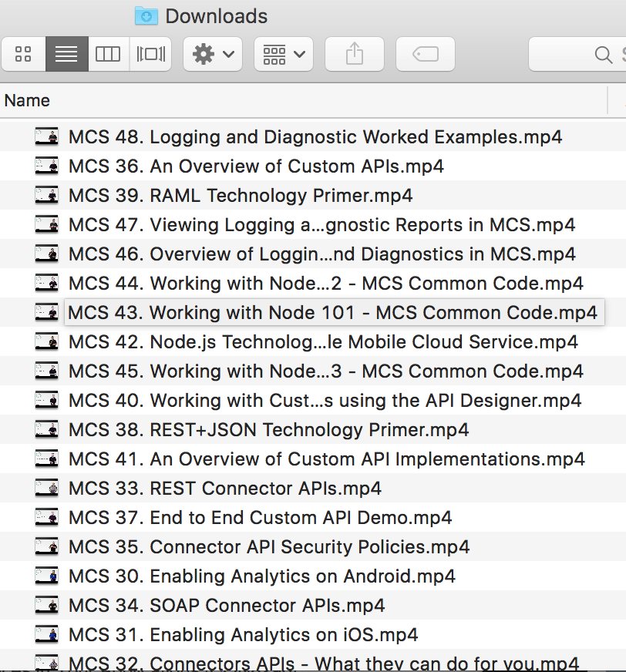
Task: Select MCS 47. Viewing Logging file
Action: point(313,224)
